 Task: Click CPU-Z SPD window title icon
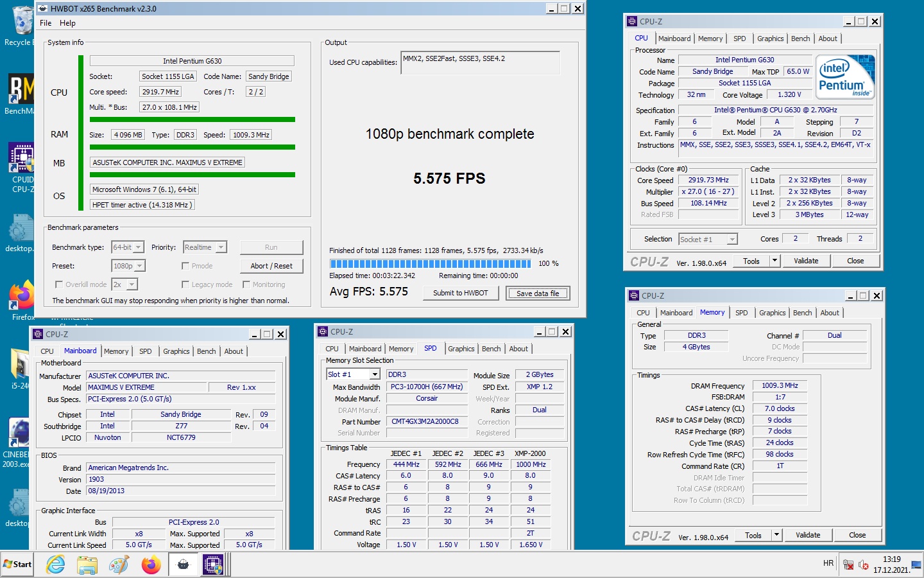pyautogui.click(x=323, y=331)
